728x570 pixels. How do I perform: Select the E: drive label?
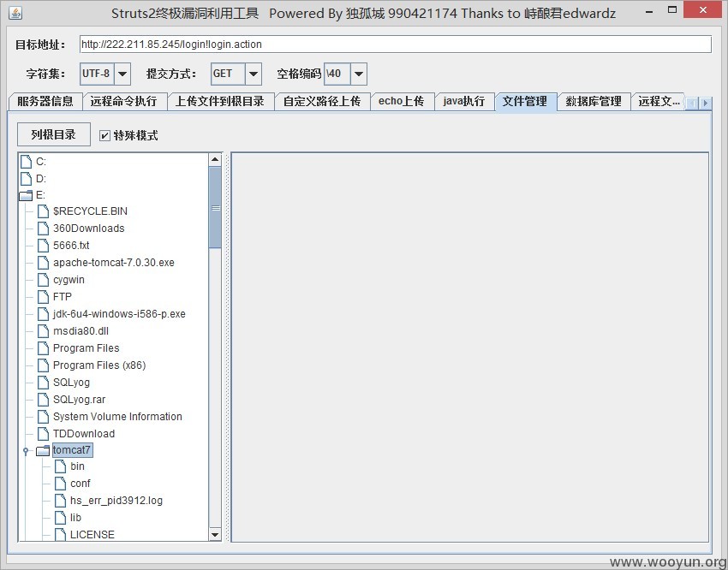41,195
